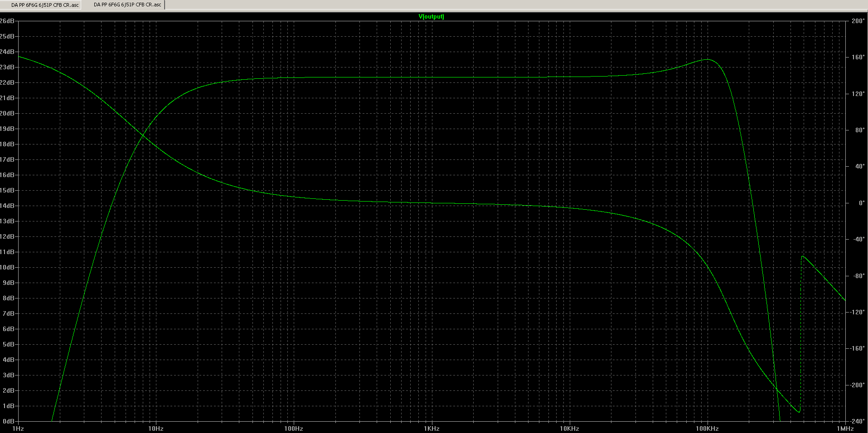
Task: Click the 16dB magnitude axis label
Action: (x=7, y=175)
